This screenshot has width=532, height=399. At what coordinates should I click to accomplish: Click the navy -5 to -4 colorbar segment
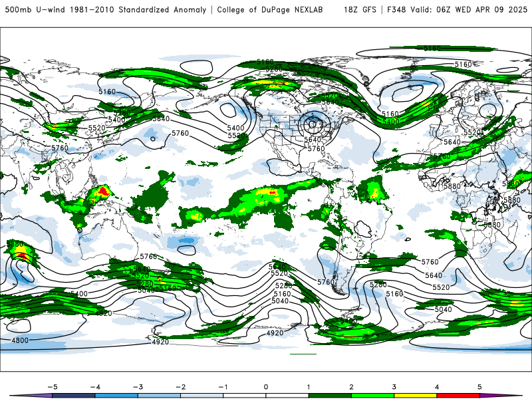click(74, 396)
